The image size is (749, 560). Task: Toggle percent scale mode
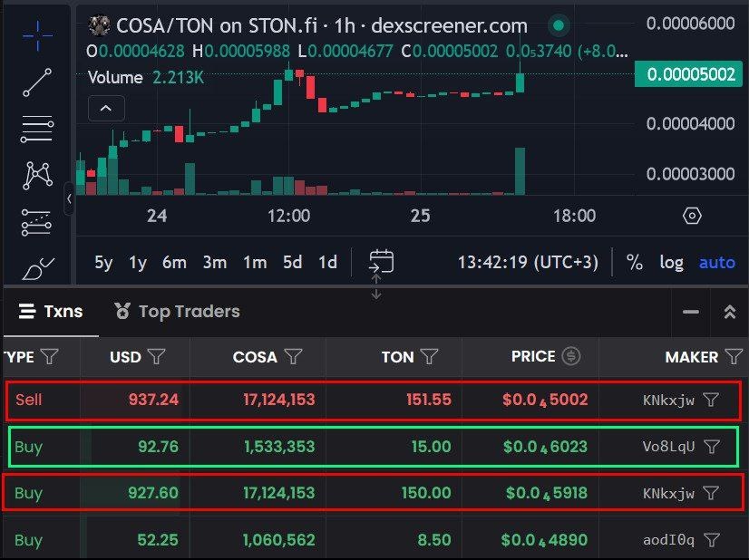point(635,262)
